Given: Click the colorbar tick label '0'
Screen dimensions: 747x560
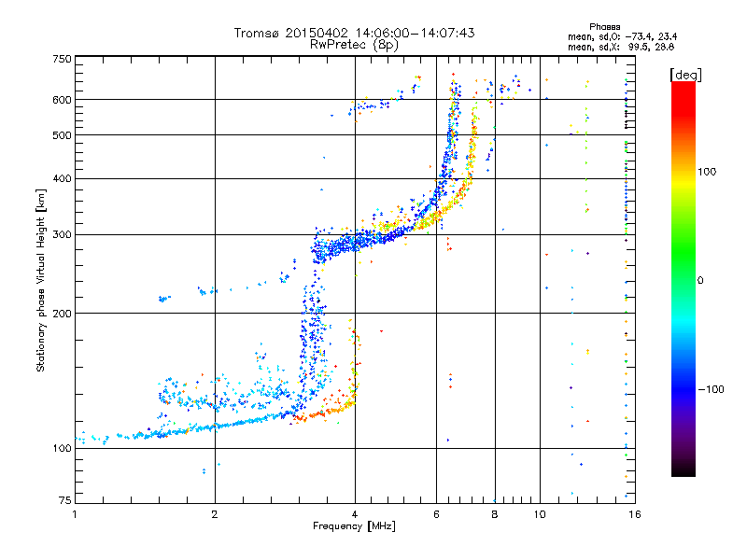Looking at the screenshot, I should (x=700, y=280).
